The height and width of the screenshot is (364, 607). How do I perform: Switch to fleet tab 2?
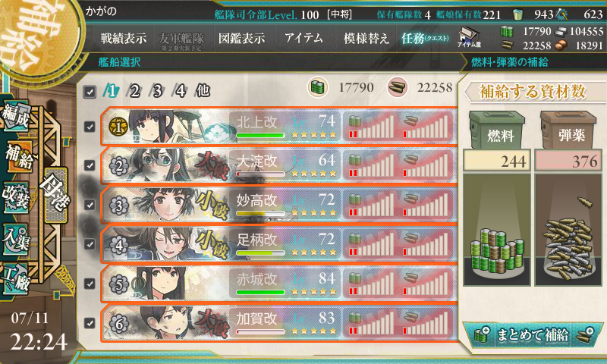click(134, 91)
